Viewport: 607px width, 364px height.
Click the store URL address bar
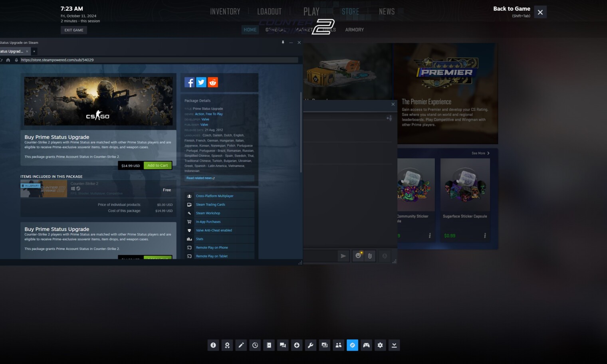pos(159,60)
